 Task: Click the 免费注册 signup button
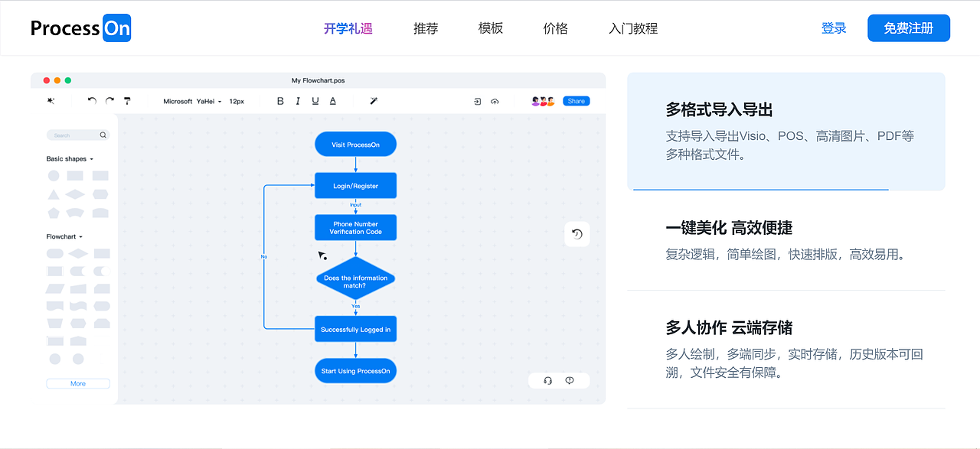point(908,28)
